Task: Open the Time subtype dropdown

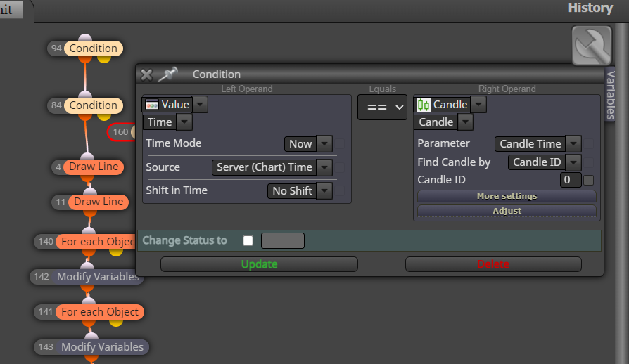Action: pyautogui.click(x=184, y=122)
